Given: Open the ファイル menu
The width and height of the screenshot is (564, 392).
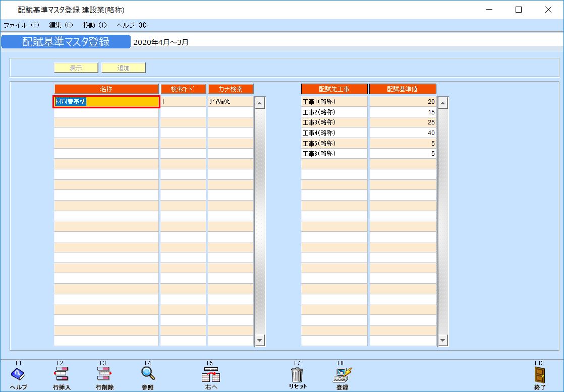Looking at the screenshot, I should coord(21,25).
